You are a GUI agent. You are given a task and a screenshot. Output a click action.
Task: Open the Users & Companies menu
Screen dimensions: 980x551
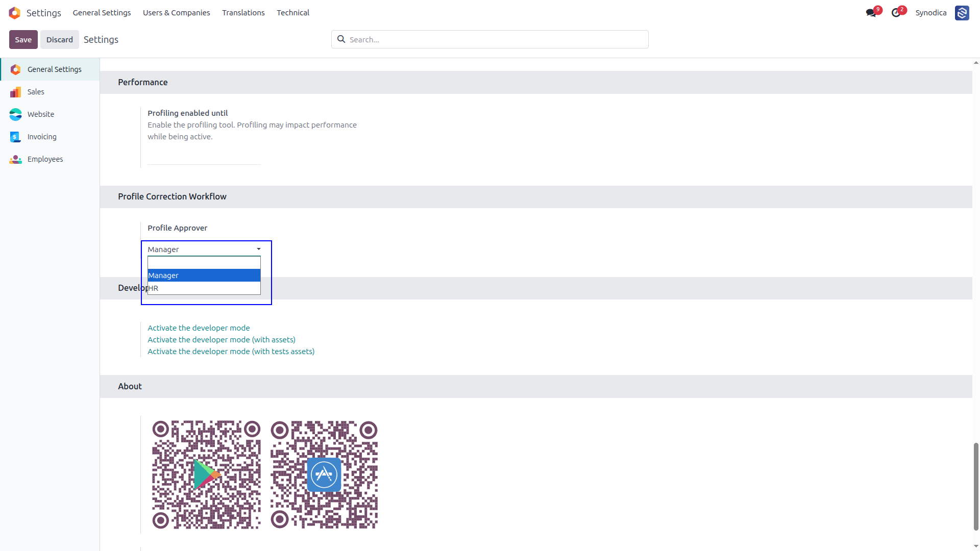tap(177, 13)
